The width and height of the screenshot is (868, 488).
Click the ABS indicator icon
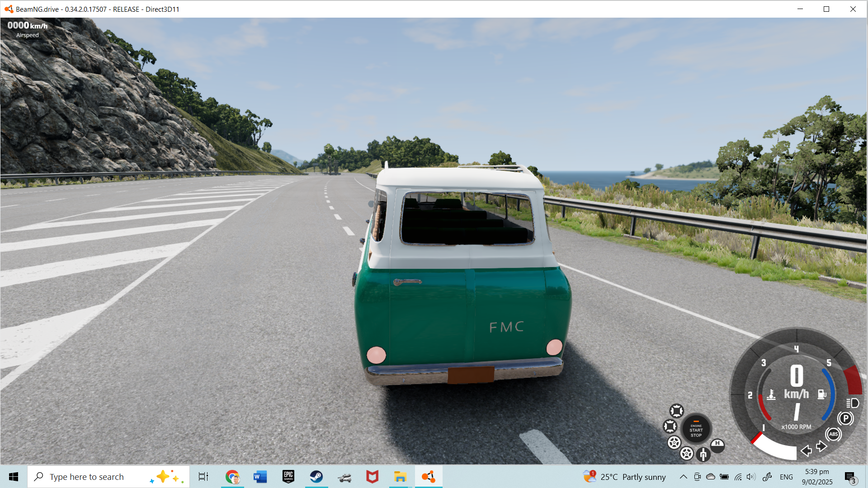coord(834,434)
